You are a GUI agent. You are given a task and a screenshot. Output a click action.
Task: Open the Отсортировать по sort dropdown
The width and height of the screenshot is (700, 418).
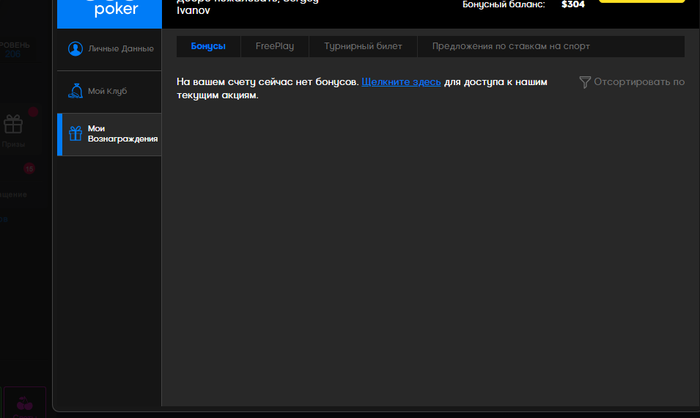(x=632, y=82)
